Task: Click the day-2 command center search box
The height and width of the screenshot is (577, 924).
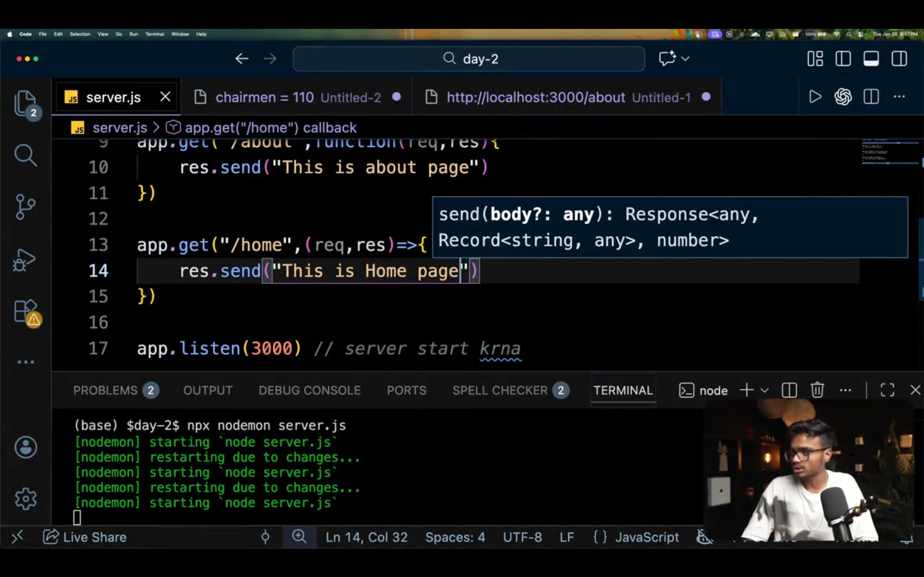Action: coord(469,59)
